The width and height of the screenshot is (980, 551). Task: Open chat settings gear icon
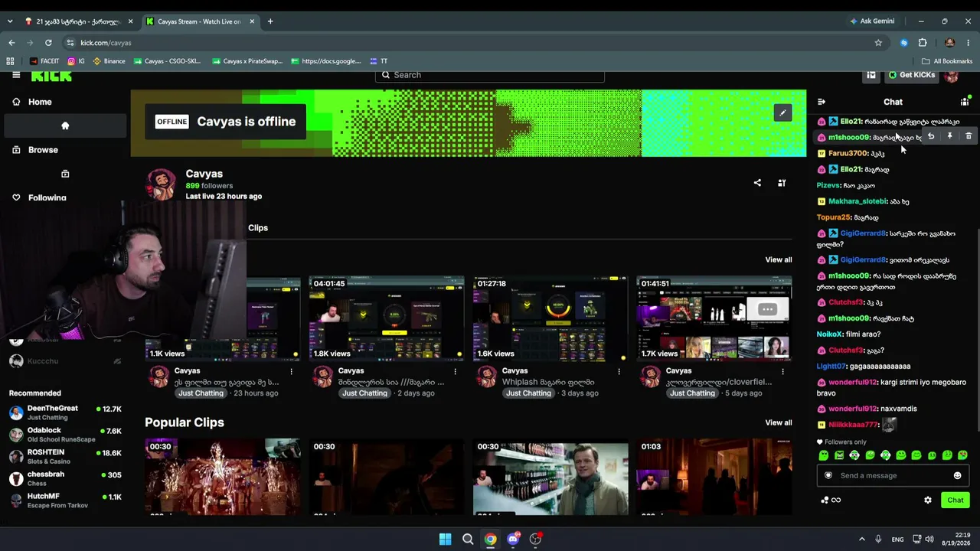(928, 500)
